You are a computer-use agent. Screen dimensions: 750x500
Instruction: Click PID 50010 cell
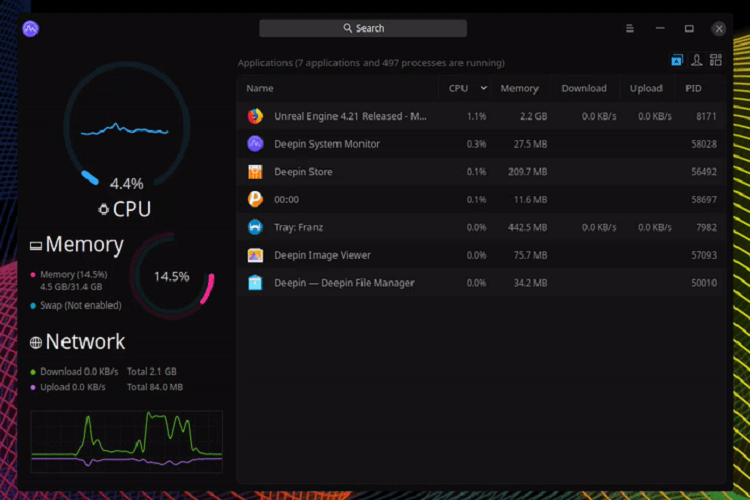point(704,283)
